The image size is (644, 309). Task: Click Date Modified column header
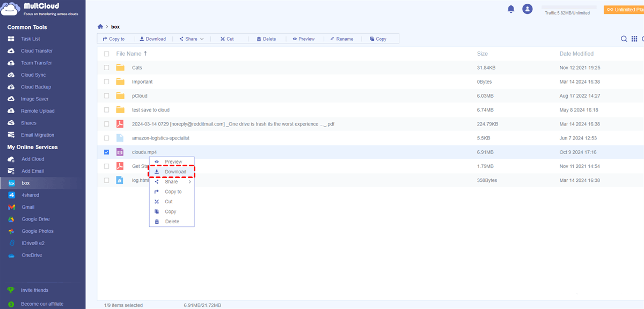tap(576, 54)
